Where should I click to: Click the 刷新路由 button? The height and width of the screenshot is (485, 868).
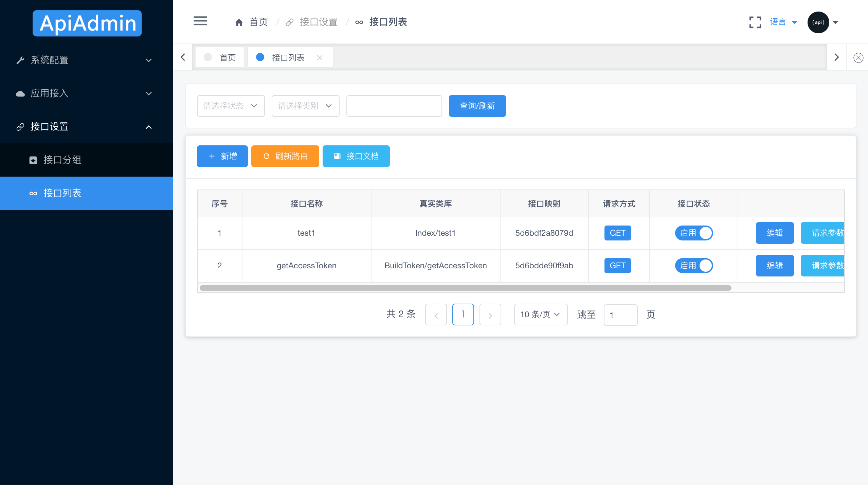[x=285, y=156]
